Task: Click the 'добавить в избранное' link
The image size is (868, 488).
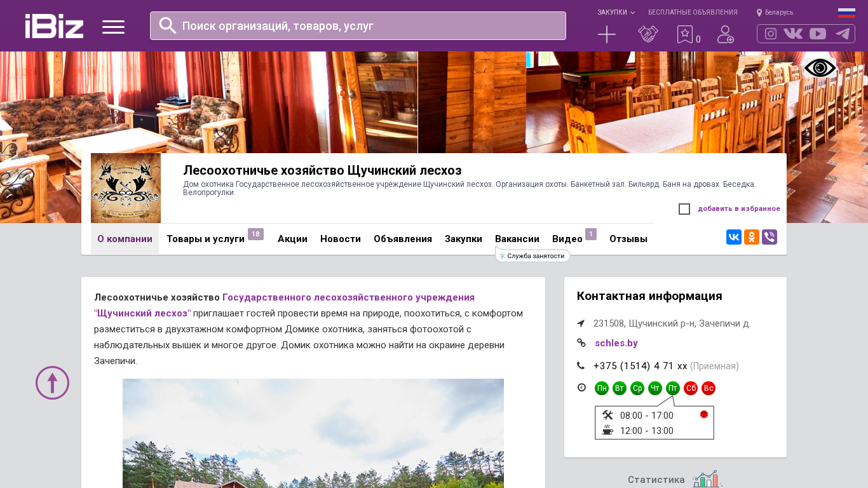Action: click(739, 208)
